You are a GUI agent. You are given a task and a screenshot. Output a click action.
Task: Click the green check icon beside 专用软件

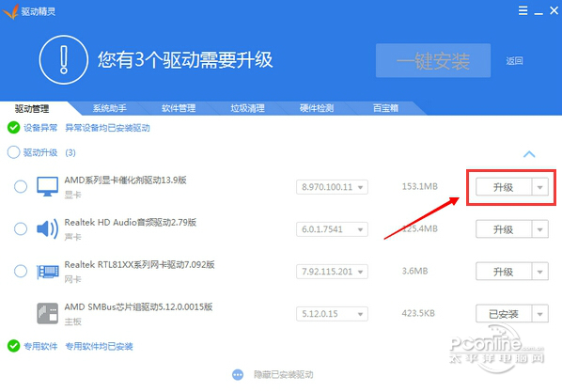[13, 346]
